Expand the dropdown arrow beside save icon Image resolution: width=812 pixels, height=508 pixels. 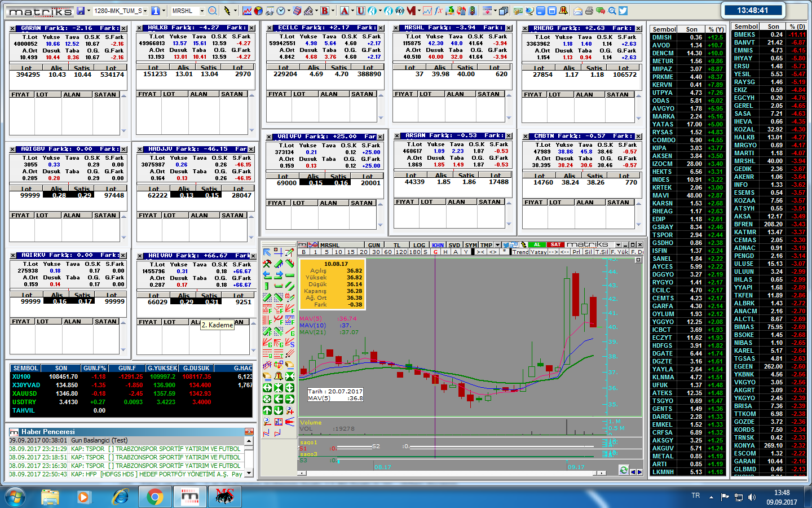tap(89, 11)
